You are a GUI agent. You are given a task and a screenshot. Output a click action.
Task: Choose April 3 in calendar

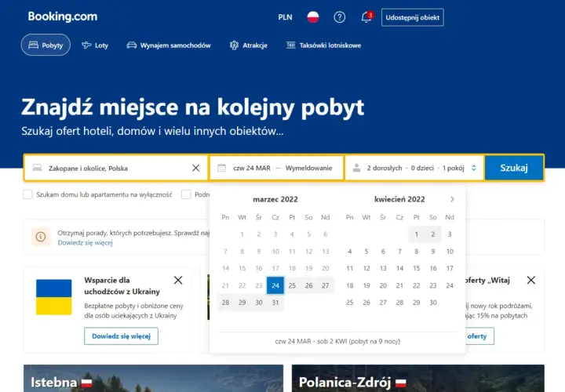[450, 234]
